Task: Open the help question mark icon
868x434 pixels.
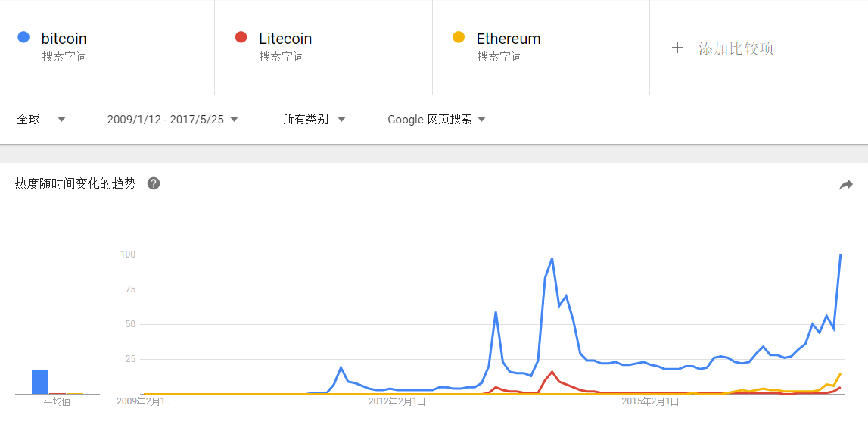Action: tap(154, 183)
